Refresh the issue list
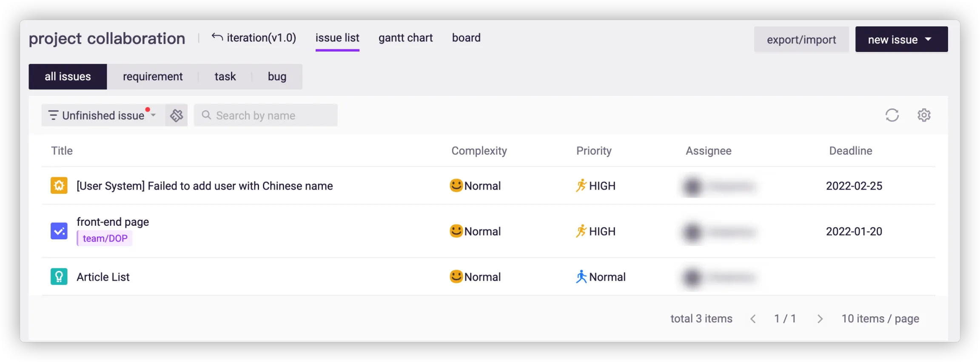The height and width of the screenshot is (362, 980). click(892, 115)
